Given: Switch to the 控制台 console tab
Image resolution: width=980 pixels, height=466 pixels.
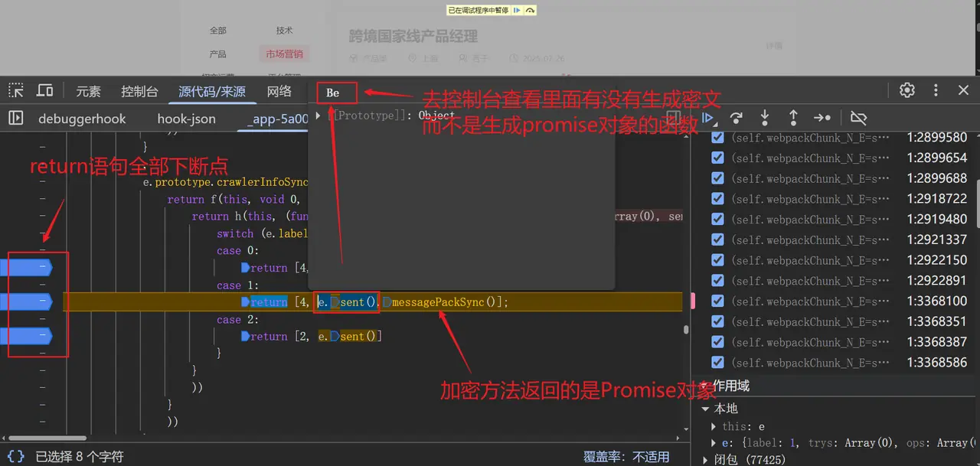Looking at the screenshot, I should pyautogui.click(x=139, y=91).
